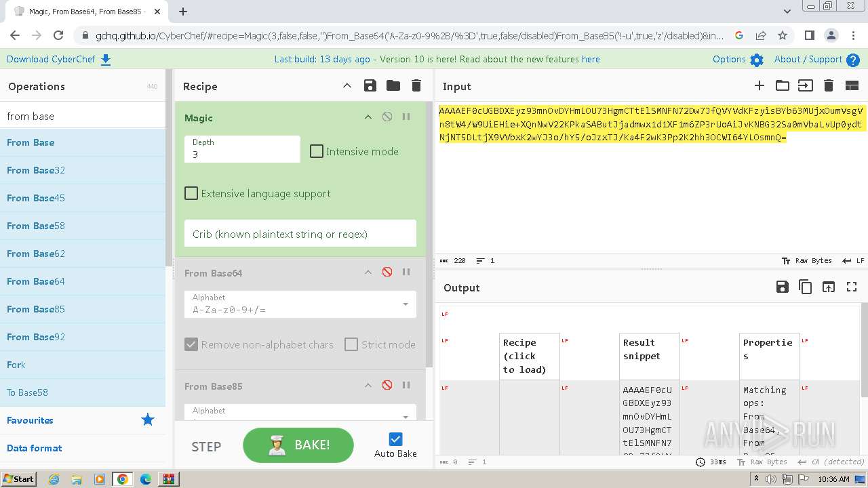
Task: Select the Fork operation
Action: (x=83, y=365)
